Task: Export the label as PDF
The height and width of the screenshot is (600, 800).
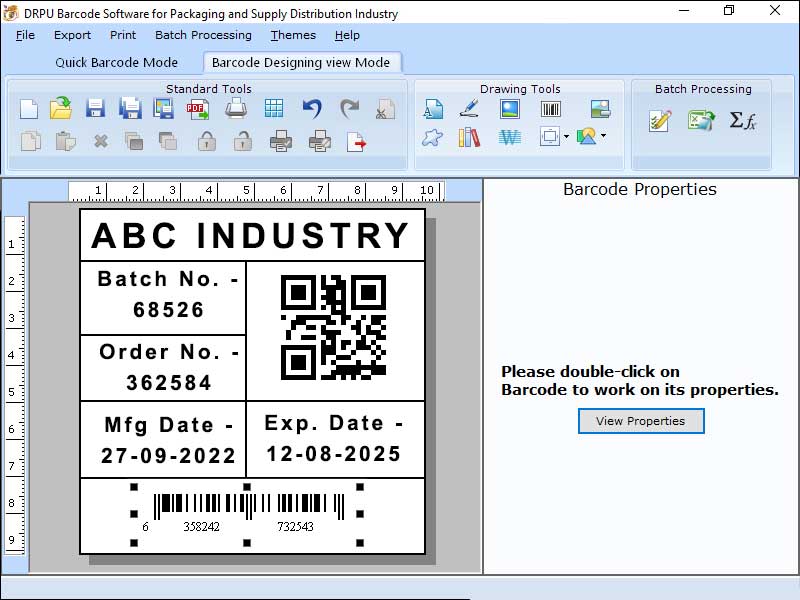Action: [x=199, y=110]
